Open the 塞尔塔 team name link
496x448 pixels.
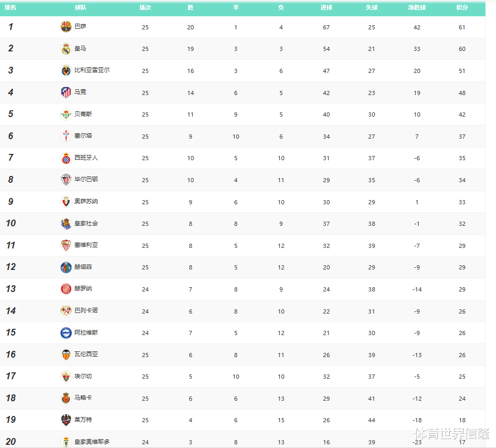click(x=83, y=136)
